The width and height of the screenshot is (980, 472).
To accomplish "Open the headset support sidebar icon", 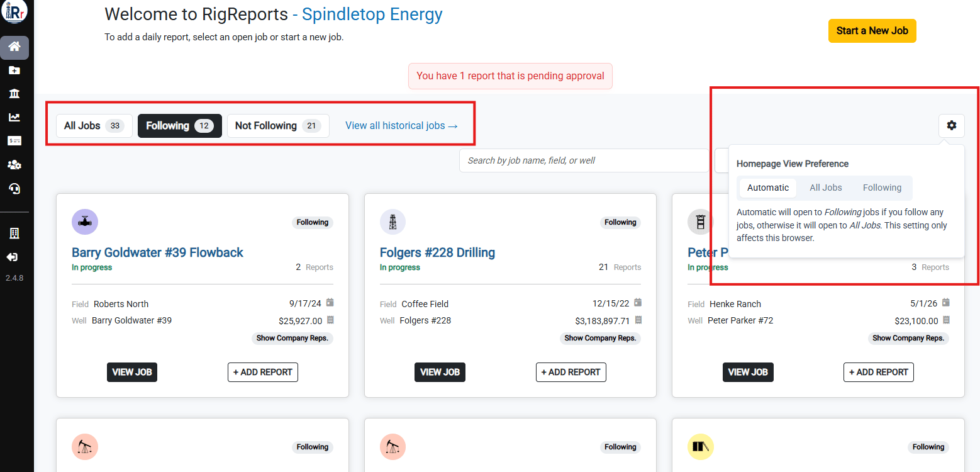I will point(14,188).
